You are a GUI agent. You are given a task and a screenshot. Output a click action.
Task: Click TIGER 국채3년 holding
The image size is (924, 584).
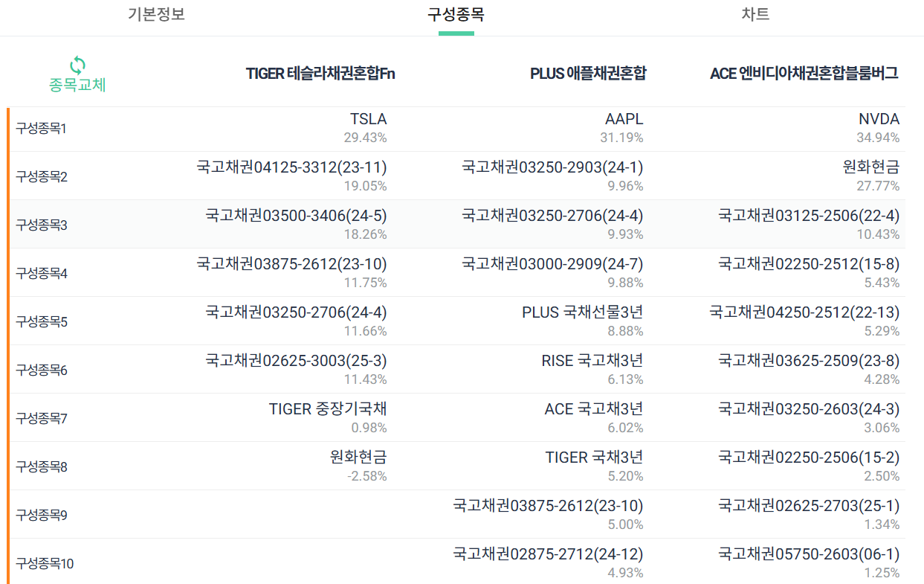[594, 458]
